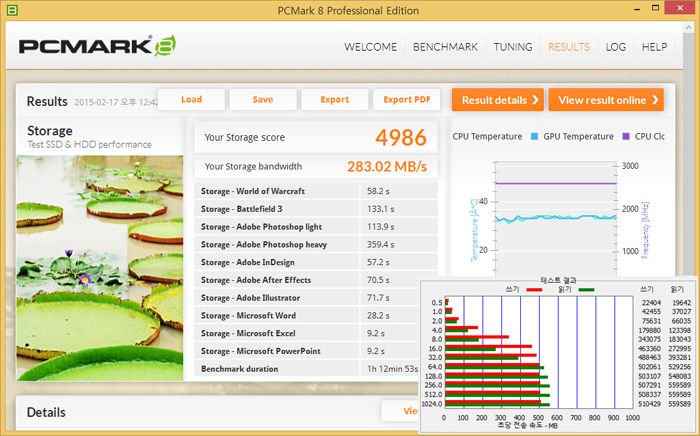Image resolution: width=700 pixels, height=436 pixels.
Task: Open the TUNING tab
Action: [512, 47]
